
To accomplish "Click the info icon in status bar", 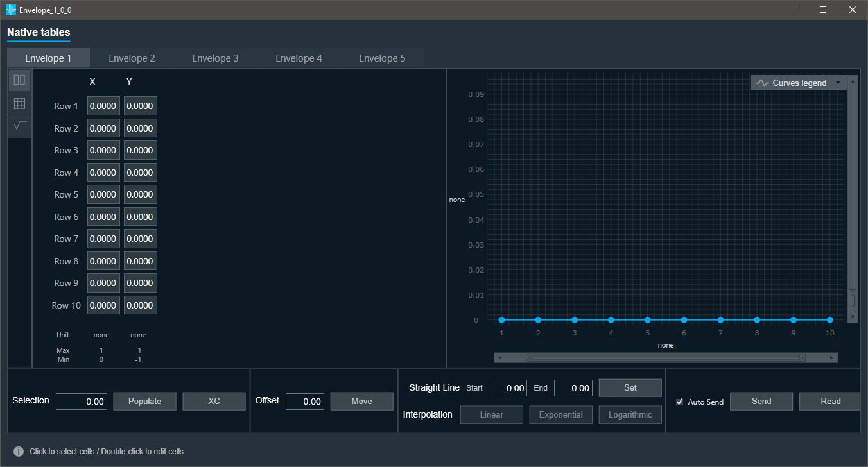I will [19, 452].
